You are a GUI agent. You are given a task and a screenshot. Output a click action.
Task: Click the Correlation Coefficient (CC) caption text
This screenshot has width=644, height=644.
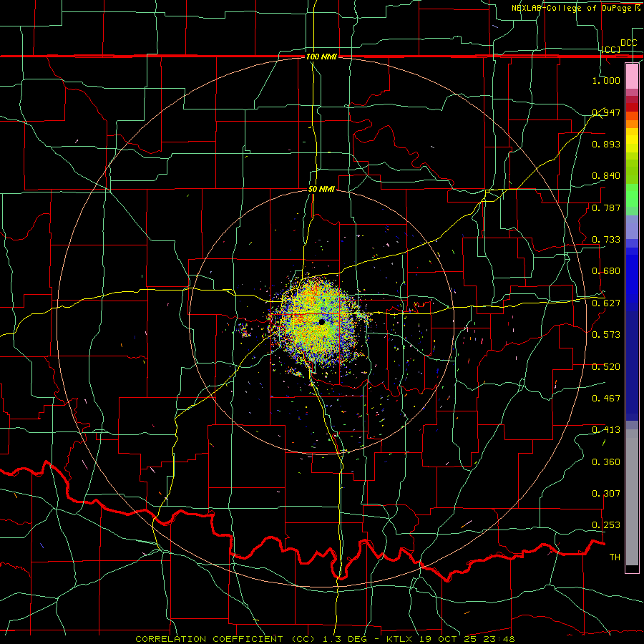225,639
